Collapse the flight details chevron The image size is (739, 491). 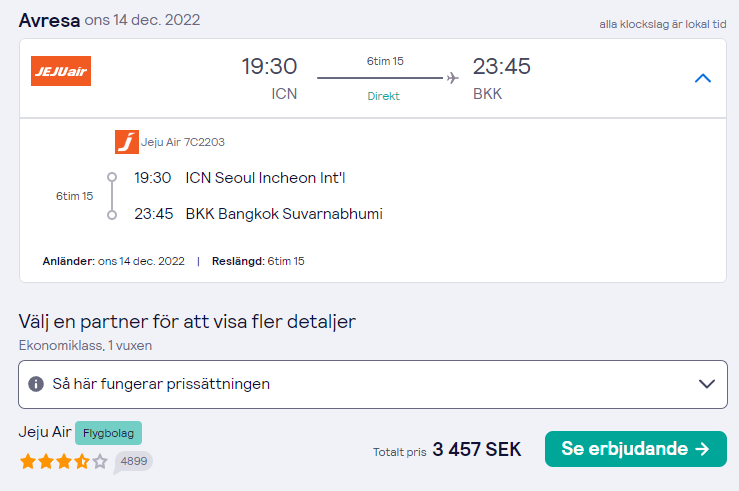tap(702, 78)
